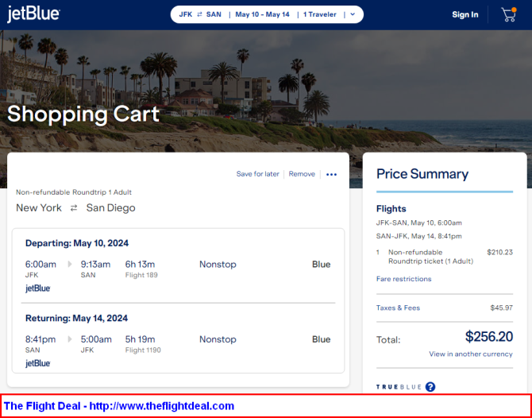Expand the trip search chevron dropdown
532x418 pixels.
click(x=353, y=14)
